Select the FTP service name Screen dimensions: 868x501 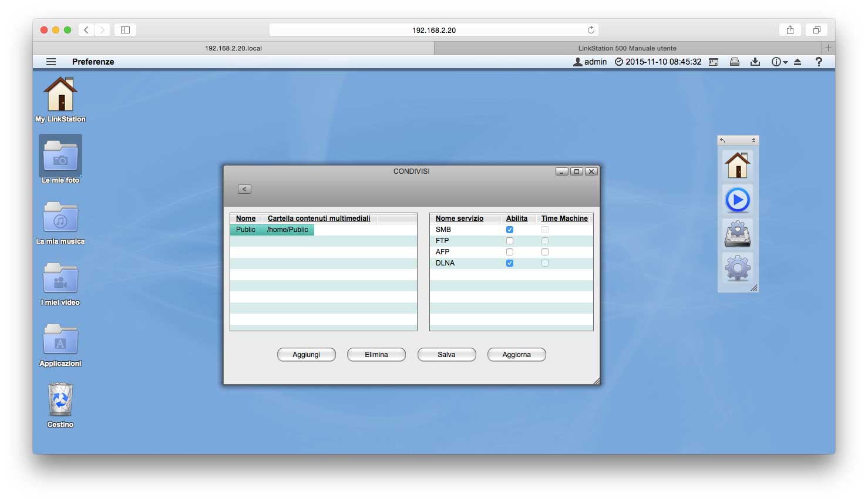442,241
